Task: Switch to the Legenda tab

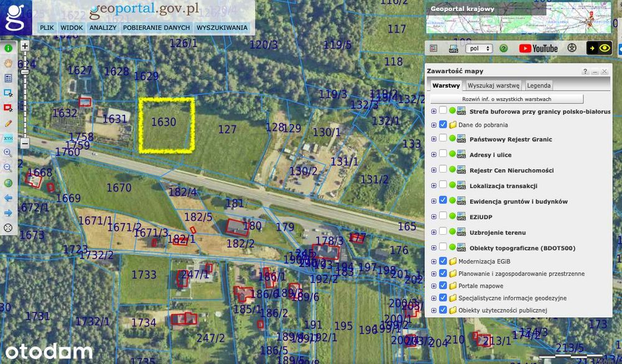Action: (x=538, y=85)
